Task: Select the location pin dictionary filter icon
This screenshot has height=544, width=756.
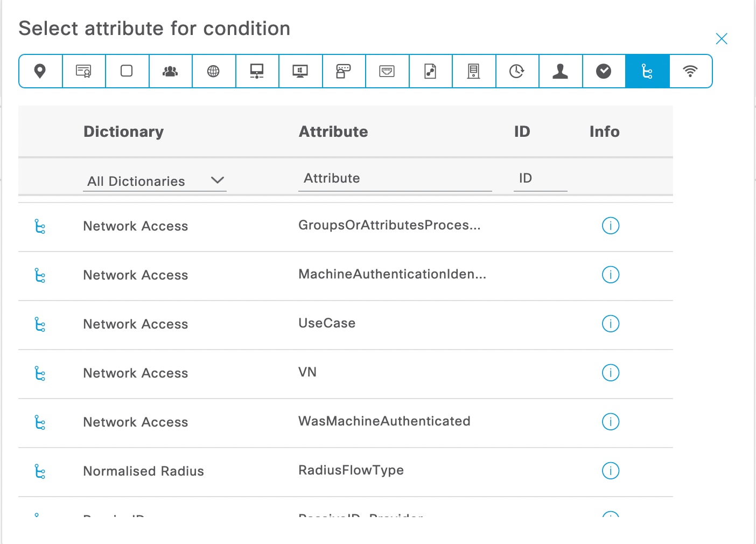Action: point(40,71)
